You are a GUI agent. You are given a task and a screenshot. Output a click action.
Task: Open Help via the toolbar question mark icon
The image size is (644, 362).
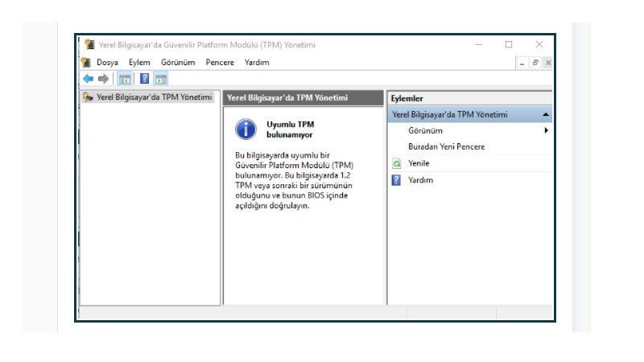click(x=144, y=78)
